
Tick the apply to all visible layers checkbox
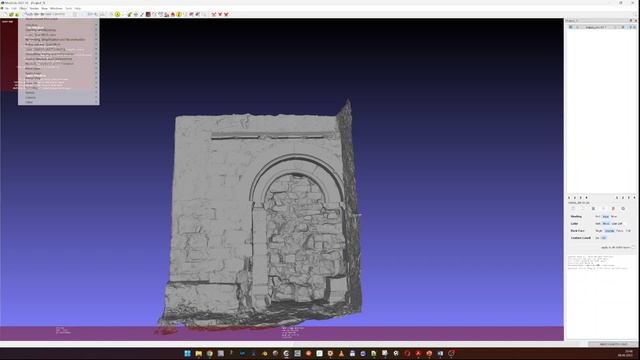click(633, 247)
